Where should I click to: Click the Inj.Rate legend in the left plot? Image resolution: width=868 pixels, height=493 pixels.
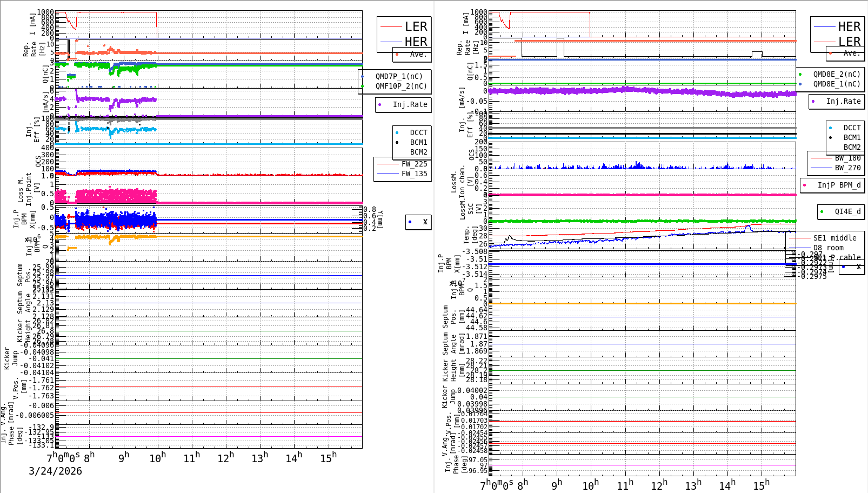click(410, 104)
